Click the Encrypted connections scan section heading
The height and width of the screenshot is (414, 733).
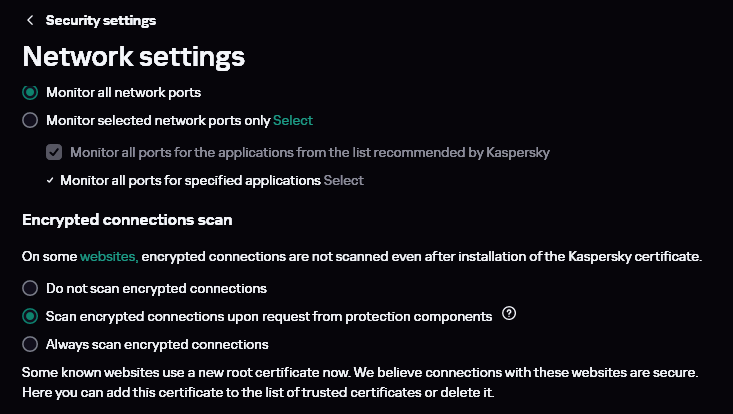(x=127, y=218)
